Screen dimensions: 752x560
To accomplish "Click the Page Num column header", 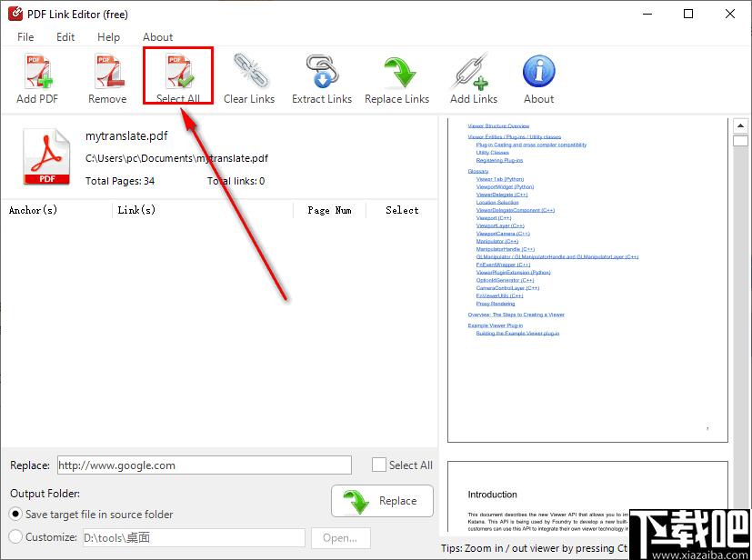I will pos(329,210).
